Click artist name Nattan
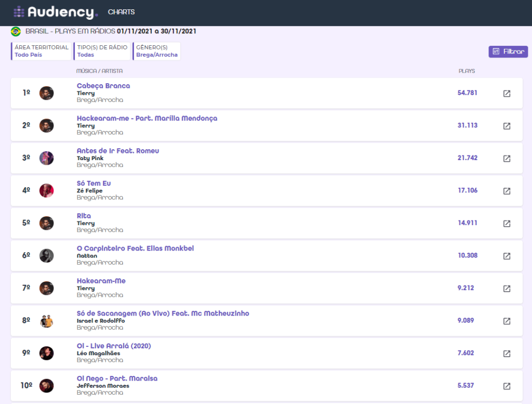532x404 pixels. (87, 256)
